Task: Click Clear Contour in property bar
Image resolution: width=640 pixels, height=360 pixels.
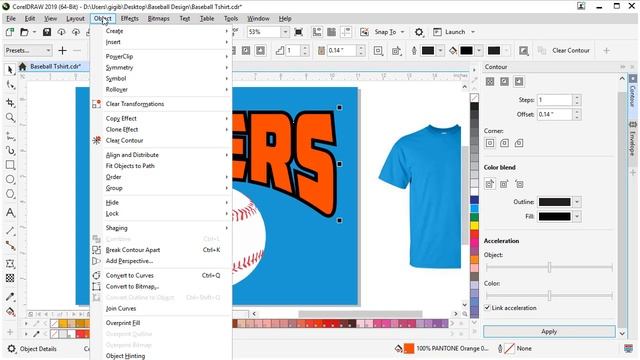Action: 571,51
